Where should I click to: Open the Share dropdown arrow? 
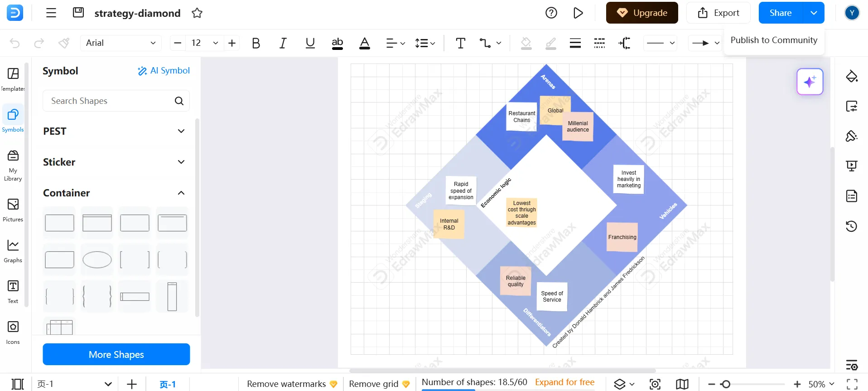coord(814,13)
